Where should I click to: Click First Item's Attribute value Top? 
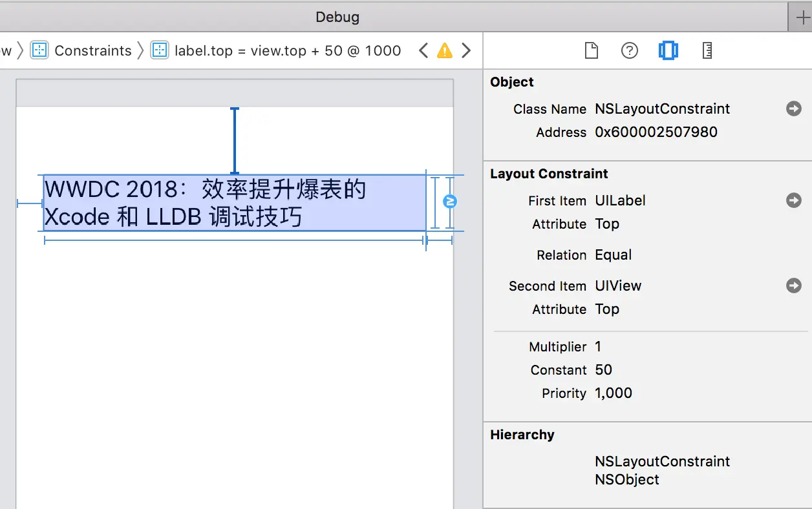(607, 223)
